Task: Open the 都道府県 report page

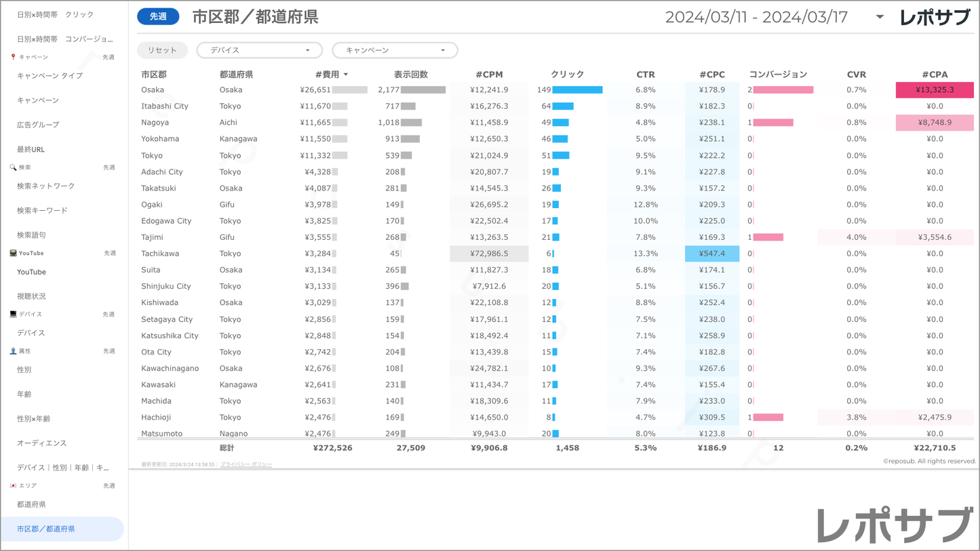Action: 31,504
